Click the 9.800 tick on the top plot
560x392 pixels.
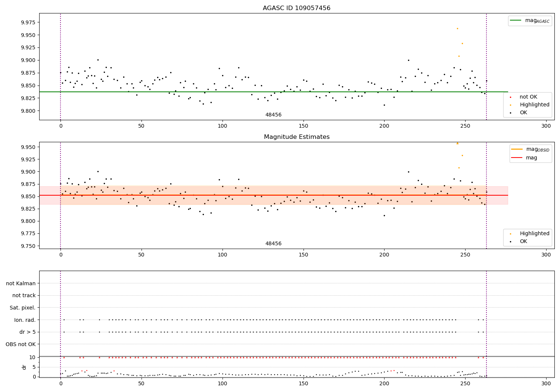tap(28, 111)
